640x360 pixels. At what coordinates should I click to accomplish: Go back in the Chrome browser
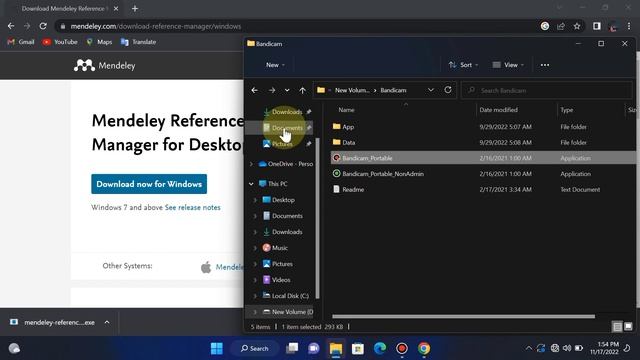[11, 26]
